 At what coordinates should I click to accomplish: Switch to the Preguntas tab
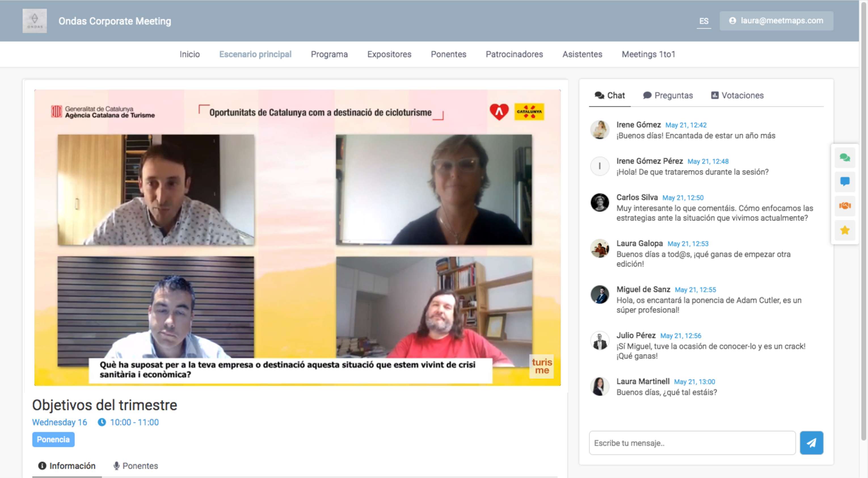[x=668, y=95]
